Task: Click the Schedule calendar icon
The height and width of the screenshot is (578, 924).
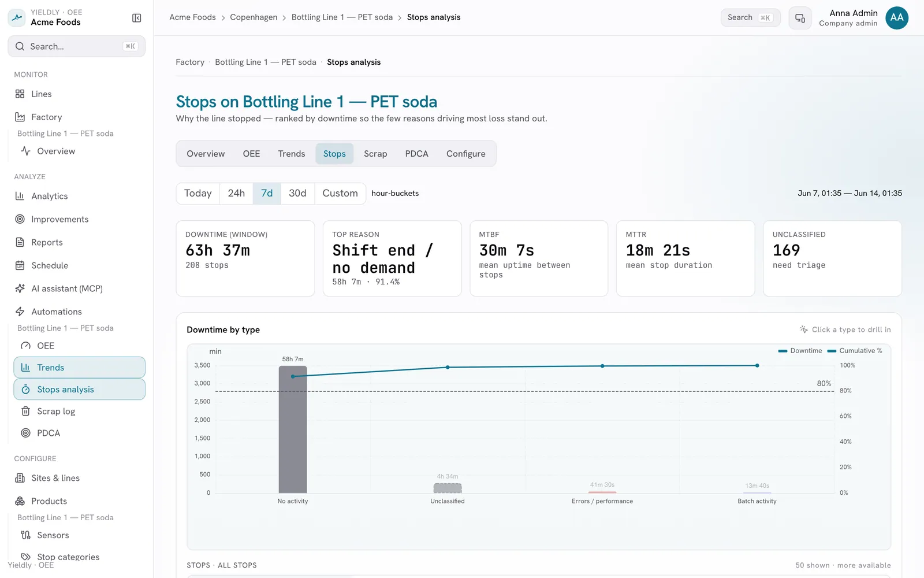Action: coord(20,265)
